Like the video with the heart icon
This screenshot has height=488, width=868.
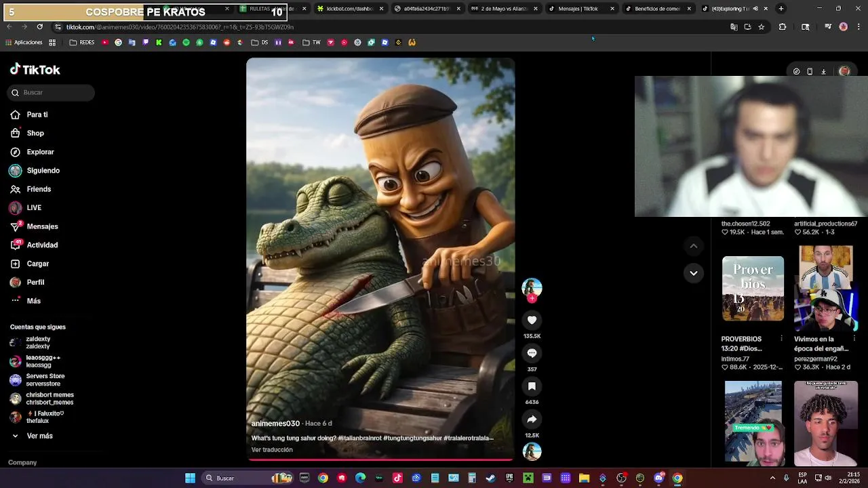tap(532, 320)
